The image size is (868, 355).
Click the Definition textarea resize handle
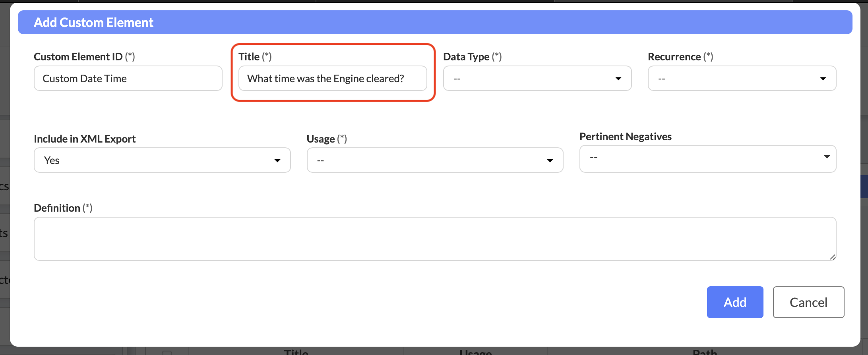point(832,257)
